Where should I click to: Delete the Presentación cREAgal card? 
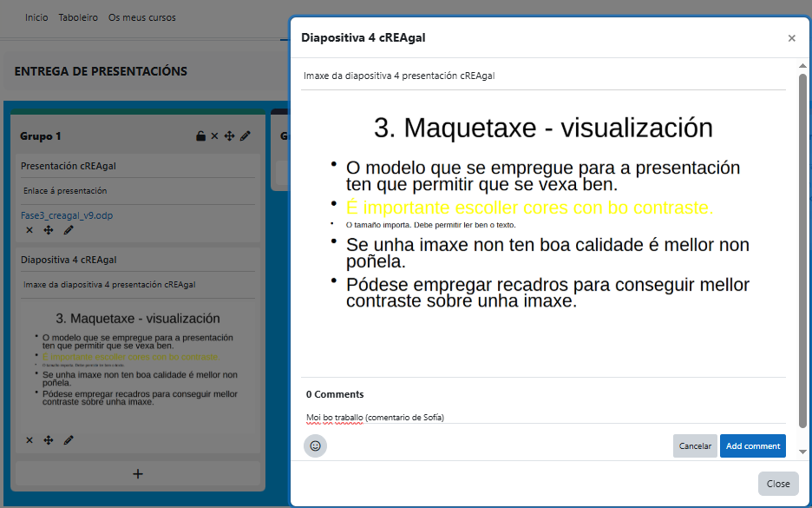tap(29, 230)
